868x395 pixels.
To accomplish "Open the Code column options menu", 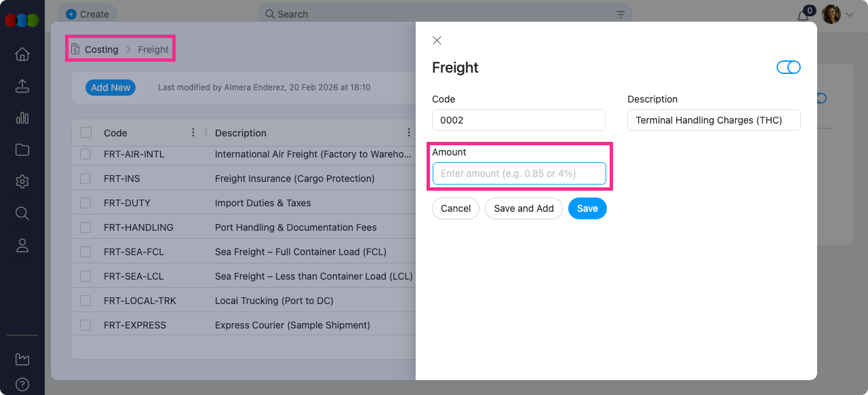I will pyautogui.click(x=193, y=133).
